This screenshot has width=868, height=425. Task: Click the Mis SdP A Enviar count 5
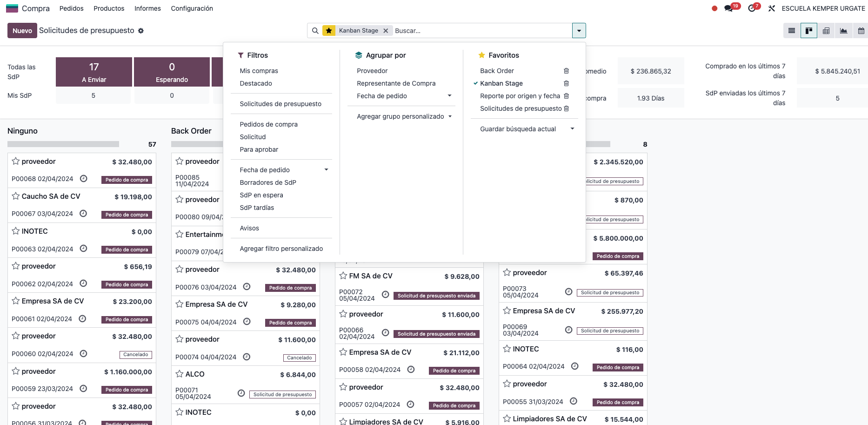pyautogui.click(x=93, y=95)
